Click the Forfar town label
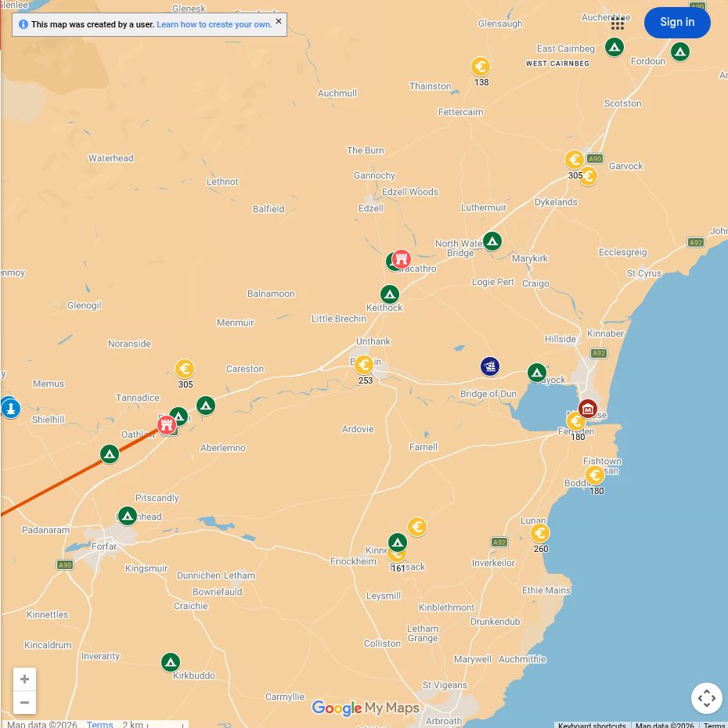 (x=104, y=546)
